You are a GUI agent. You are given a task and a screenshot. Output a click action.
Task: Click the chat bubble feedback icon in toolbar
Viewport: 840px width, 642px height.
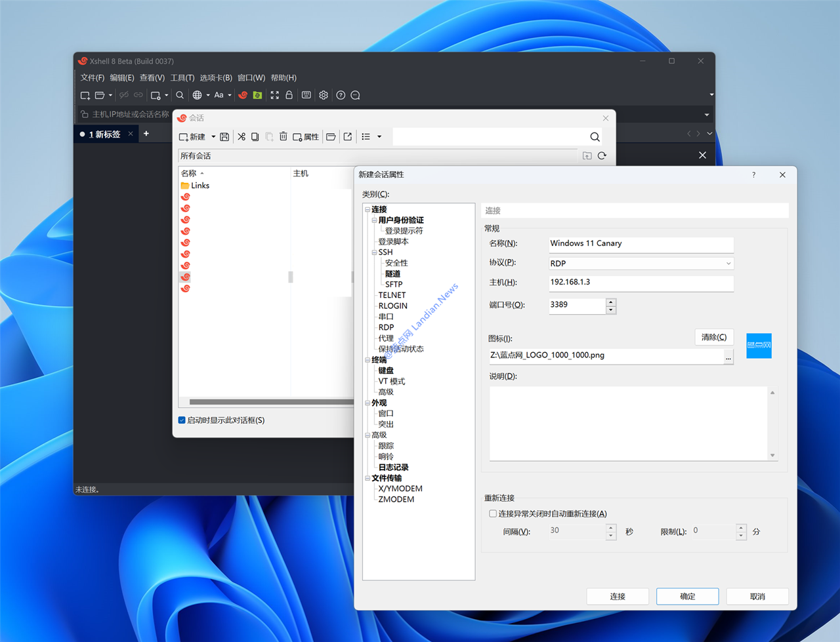(x=355, y=95)
